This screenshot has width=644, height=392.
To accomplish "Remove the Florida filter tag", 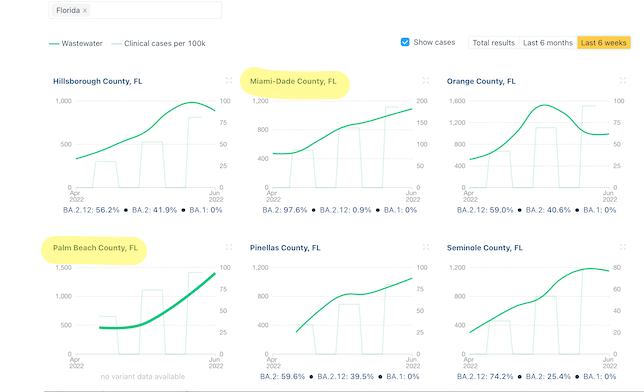I will coord(85,11).
